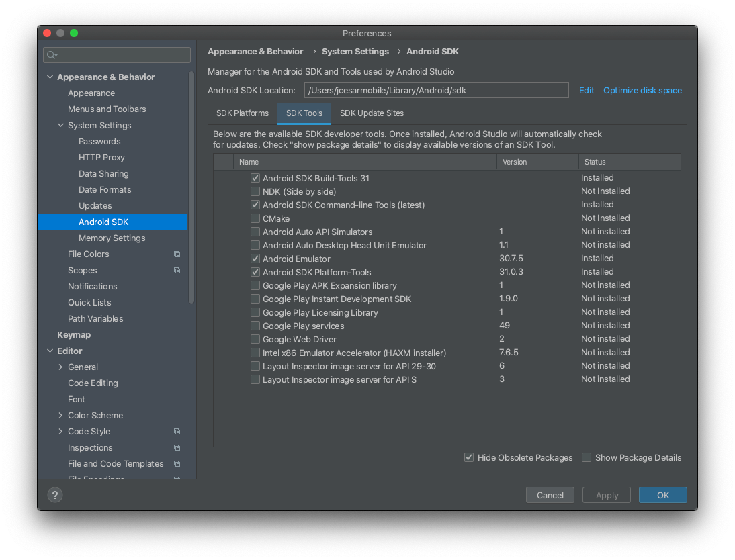This screenshot has width=735, height=560.
Task: Click the magnifier icon in the search field
Action: coord(49,54)
